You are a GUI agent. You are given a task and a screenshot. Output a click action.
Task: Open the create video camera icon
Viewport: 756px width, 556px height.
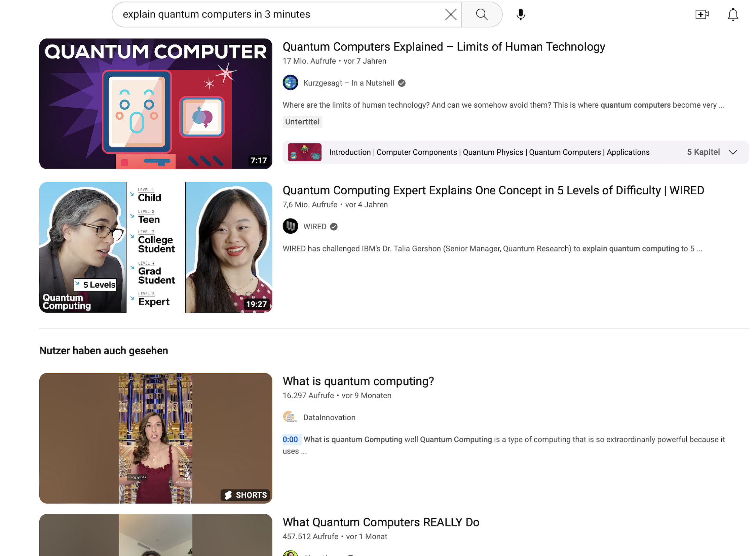point(702,14)
